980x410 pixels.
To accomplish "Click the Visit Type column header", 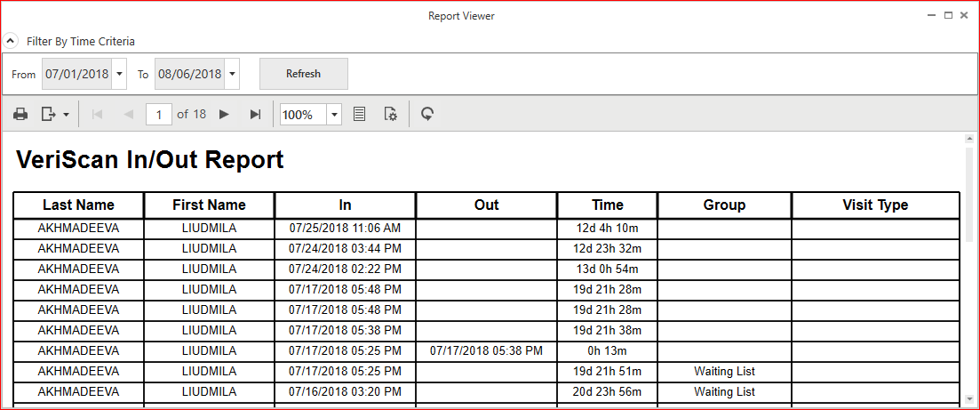I will 876,205.
